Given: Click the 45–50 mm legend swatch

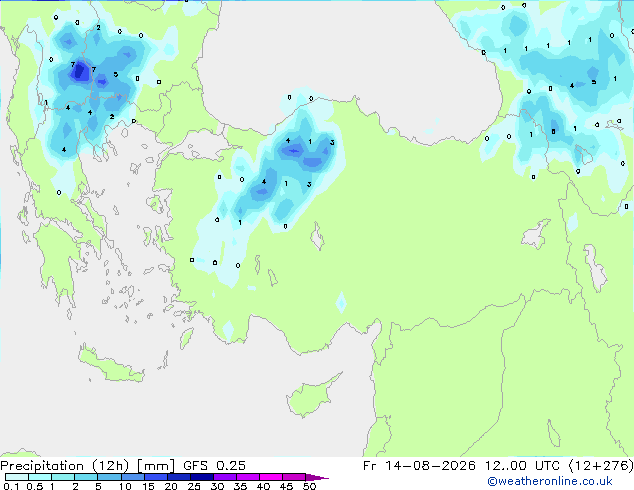Looking at the screenshot, I should tap(294, 477).
